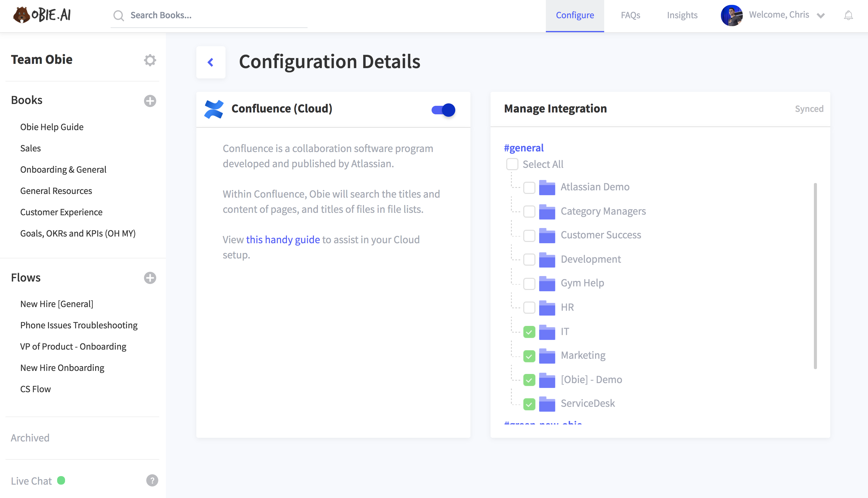
Task: Click the [Obie] - Demo folder icon
Action: (547, 380)
